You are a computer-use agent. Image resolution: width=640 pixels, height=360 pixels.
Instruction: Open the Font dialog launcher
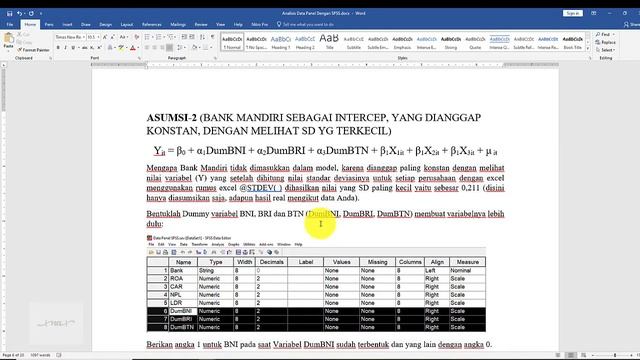[x=139, y=58]
